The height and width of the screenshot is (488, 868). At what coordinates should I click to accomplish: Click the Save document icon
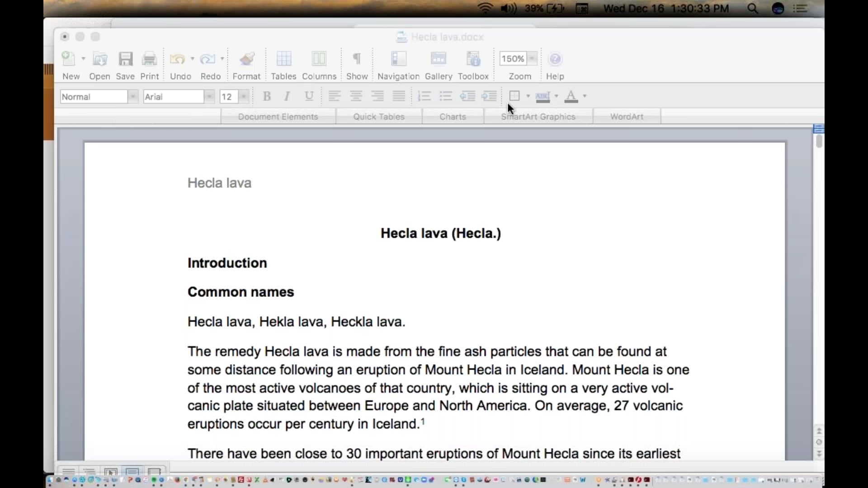tap(125, 59)
